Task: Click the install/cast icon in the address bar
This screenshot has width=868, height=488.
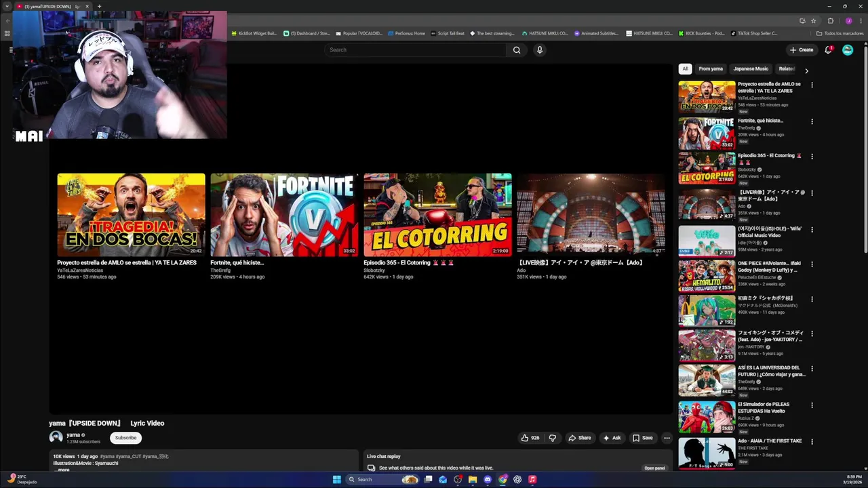Action: pos(802,20)
